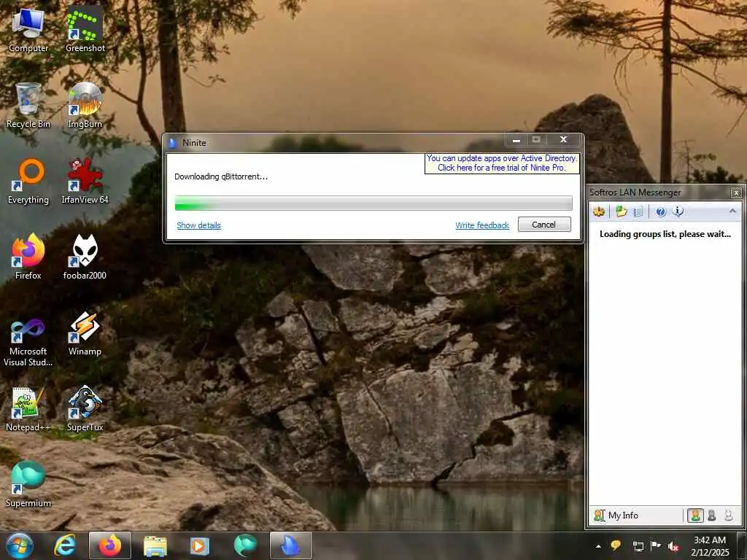Select the Recycle Bin icon
Image resolution: width=747 pixels, height=560 pixels.
pos(28,106)
